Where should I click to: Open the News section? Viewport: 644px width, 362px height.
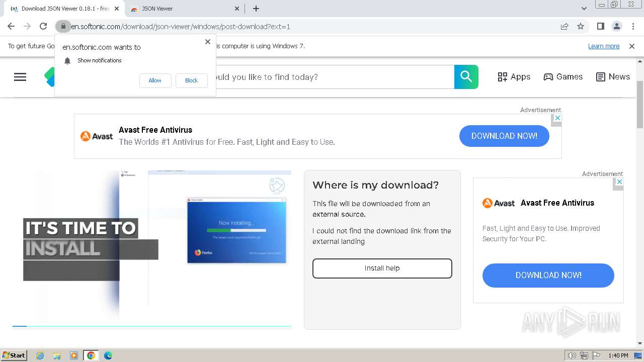coord(613,77)
